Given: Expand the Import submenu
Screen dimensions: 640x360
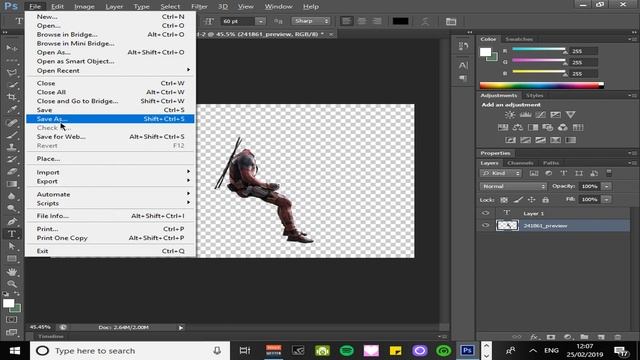Looking at the screenshot, I should pos(110,172).
